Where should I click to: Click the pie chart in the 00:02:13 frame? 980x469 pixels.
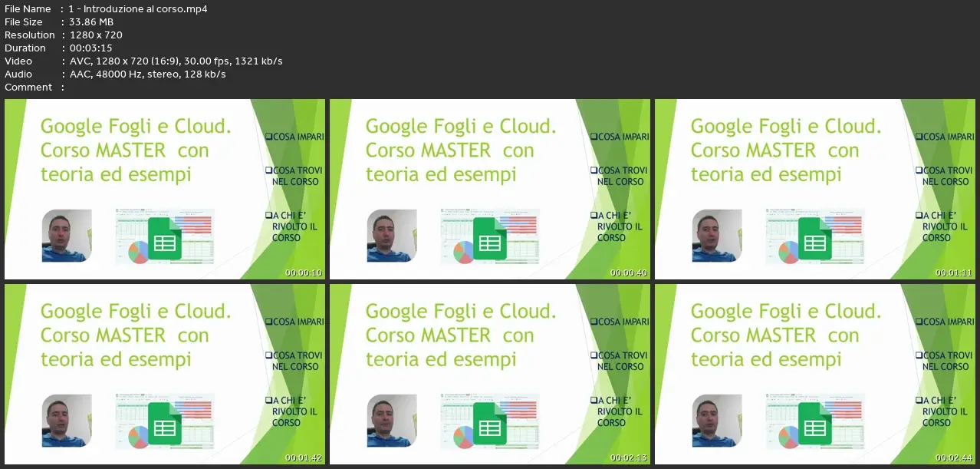463,437
